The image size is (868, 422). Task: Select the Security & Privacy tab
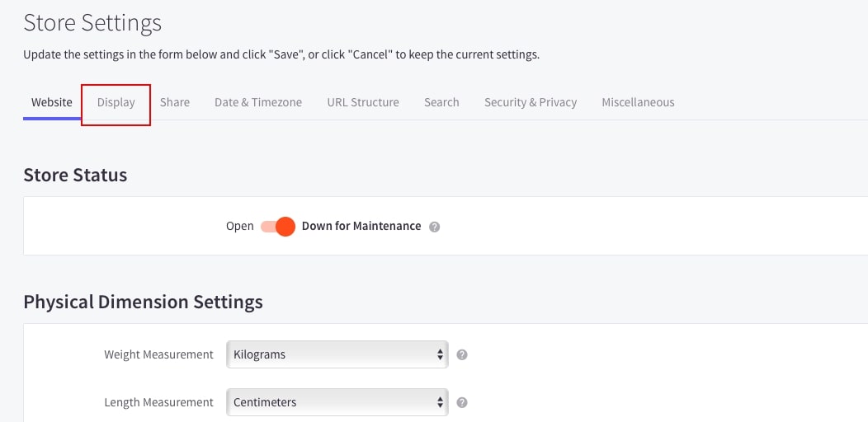click(x=531, y=102)
